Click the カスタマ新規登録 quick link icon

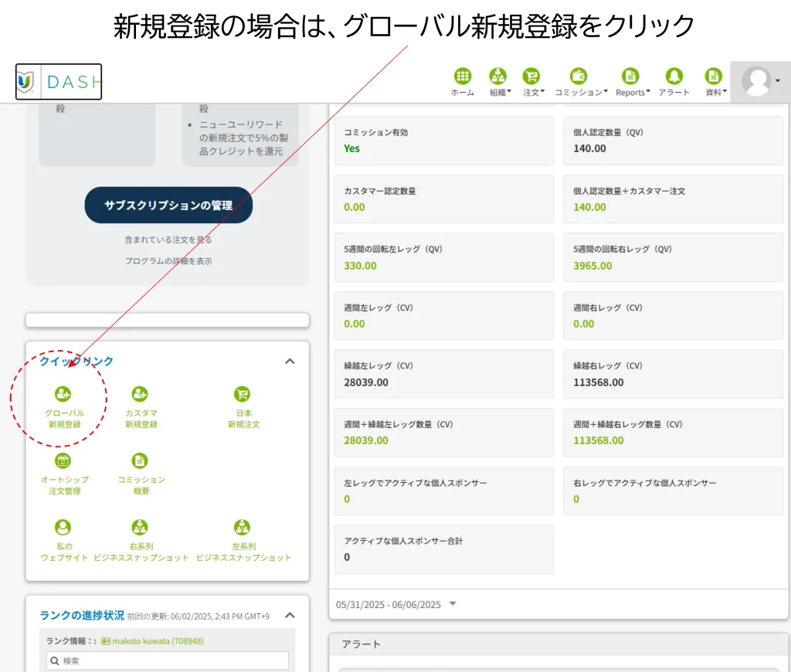click(x=140, y=394)
